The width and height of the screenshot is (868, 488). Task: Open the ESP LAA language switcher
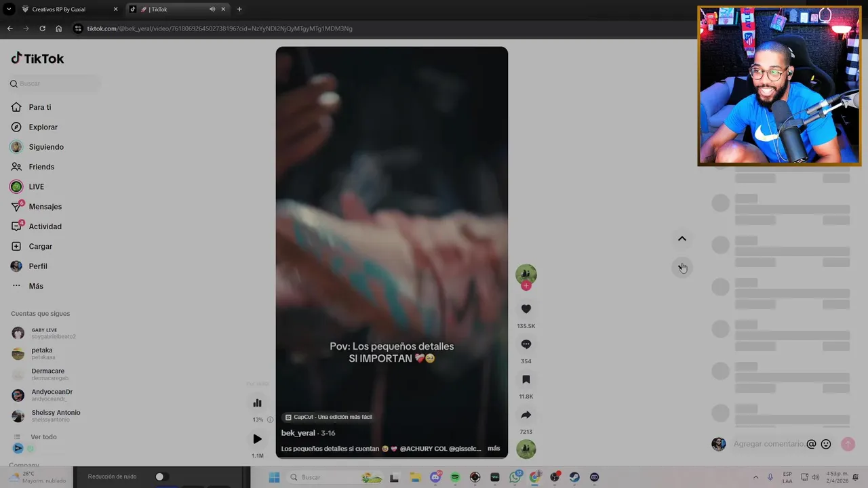tap(787, 477)
